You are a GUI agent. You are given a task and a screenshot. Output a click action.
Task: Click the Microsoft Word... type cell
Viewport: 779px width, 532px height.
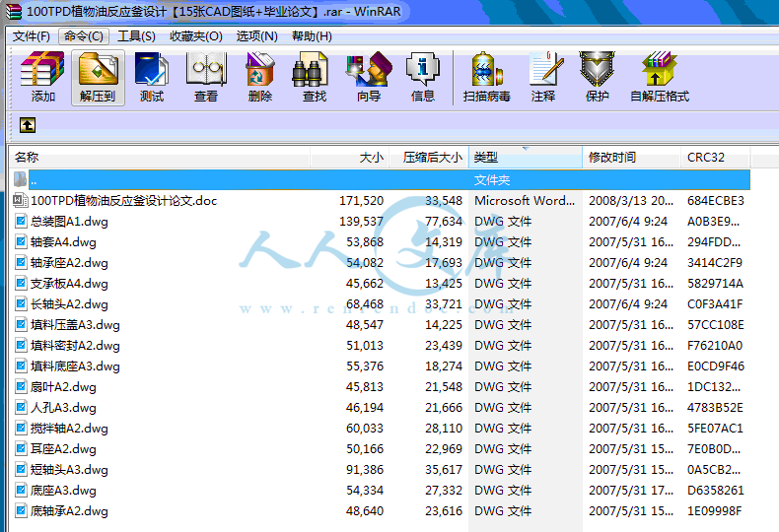525,201
